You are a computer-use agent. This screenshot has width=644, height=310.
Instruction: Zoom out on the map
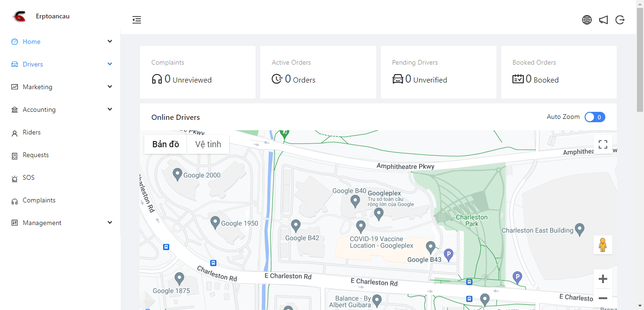coord(603,298)
